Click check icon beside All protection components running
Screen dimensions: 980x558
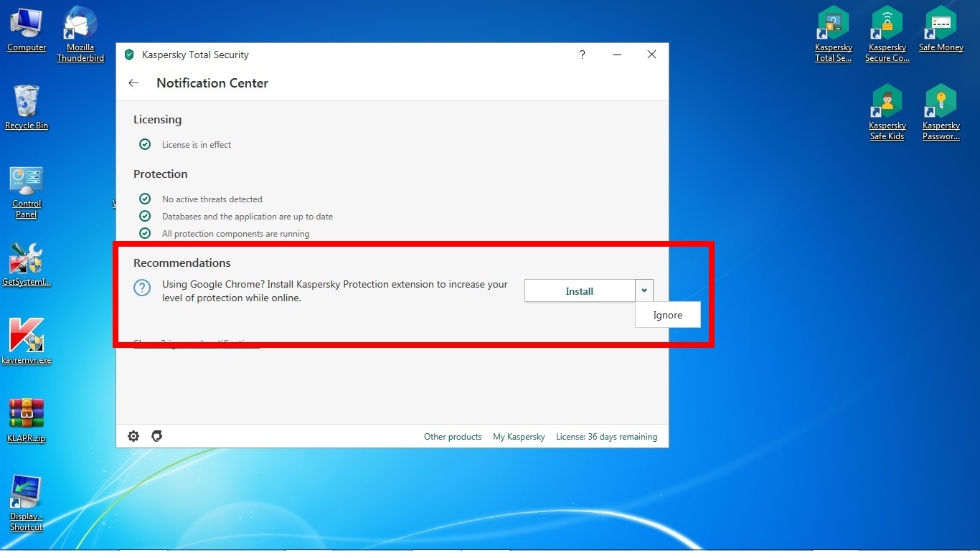click(x=145, y=233)
